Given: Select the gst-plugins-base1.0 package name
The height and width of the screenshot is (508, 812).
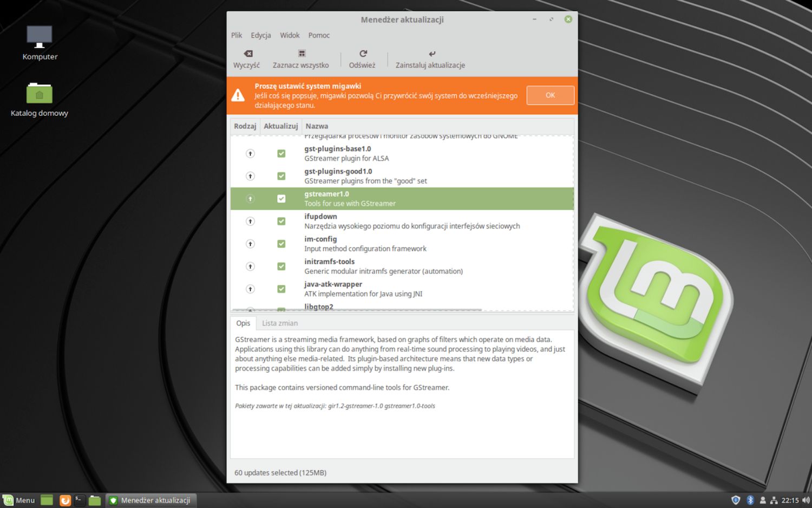Looking at the screenshot, I should (337, 149).
